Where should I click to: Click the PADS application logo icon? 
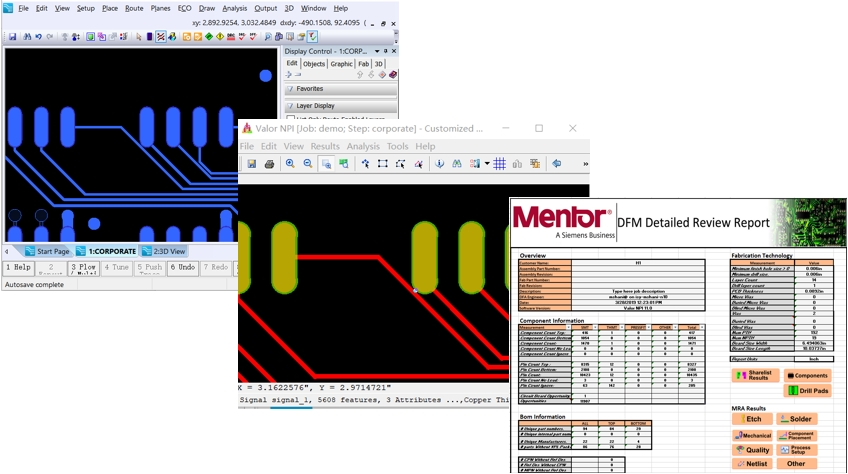8,8
